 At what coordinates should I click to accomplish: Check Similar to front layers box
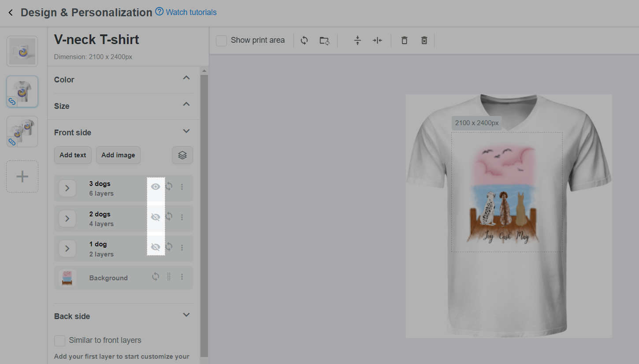pos(60,341)
